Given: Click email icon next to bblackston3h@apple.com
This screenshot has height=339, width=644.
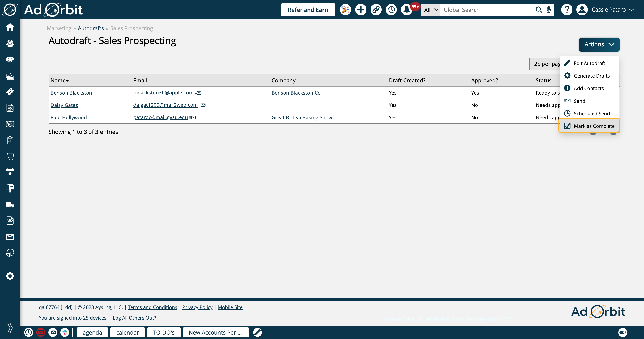Looking at the screenshot, I should [x=199, y=93].
